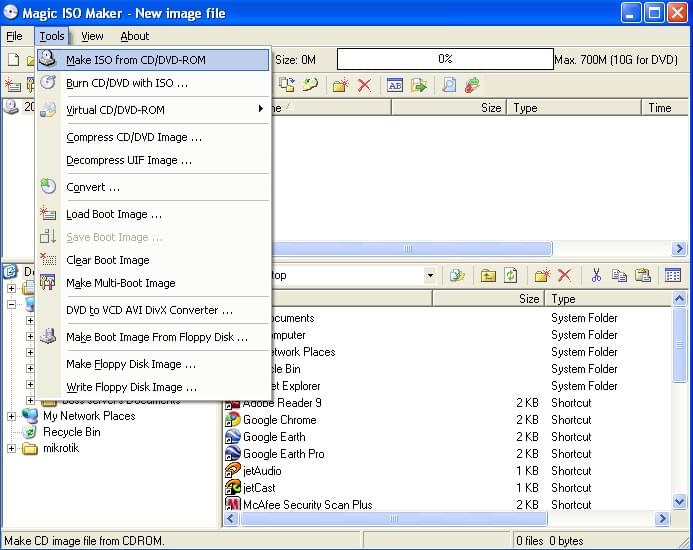Select Recycle Bin in the folder tree
The width and height of the screenshot is (693, 550).
pyautogui.click(x=71, y=432)
